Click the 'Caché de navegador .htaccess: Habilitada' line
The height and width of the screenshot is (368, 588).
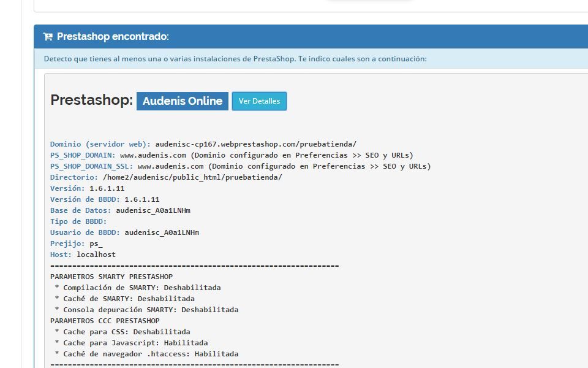pyautogui.click(x=146, y=354)
